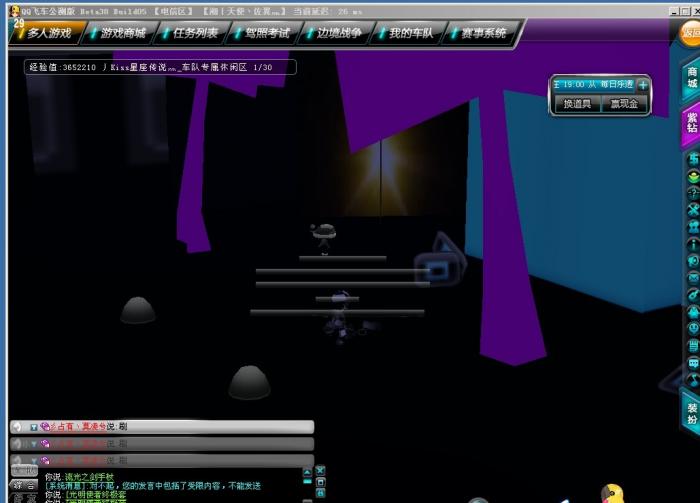
Task: Click the sidebar icon just above the smiley
Action: pyautogui.click(x=693, y=312)
